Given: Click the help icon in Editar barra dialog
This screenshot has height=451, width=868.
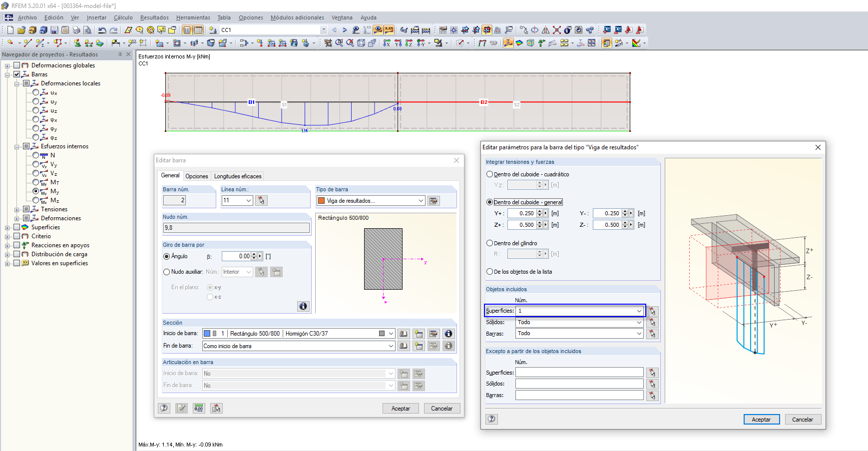Looking at the screenshot, I should point(164,408).
